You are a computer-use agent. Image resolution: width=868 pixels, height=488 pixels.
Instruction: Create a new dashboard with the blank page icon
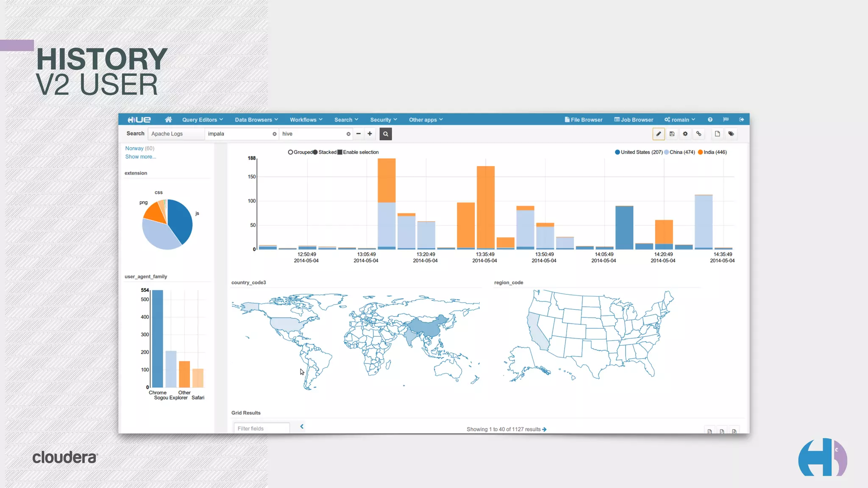click(717, 134)
